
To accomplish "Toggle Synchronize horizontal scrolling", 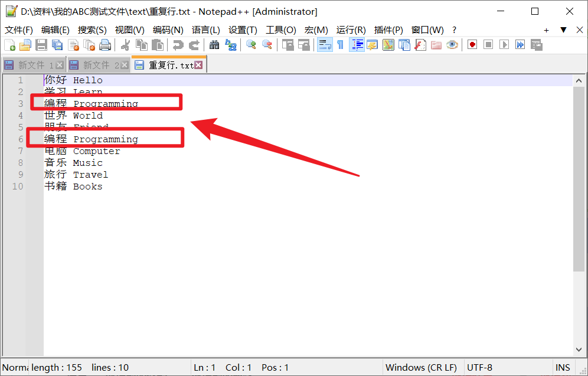I will pos(304,45).
